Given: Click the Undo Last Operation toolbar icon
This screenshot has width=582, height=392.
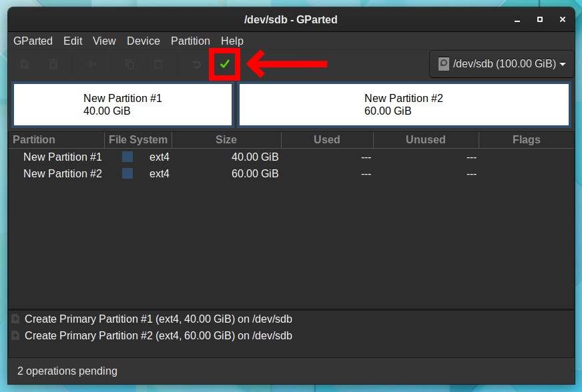Looking at the screenshot, I should pos(196,64).
